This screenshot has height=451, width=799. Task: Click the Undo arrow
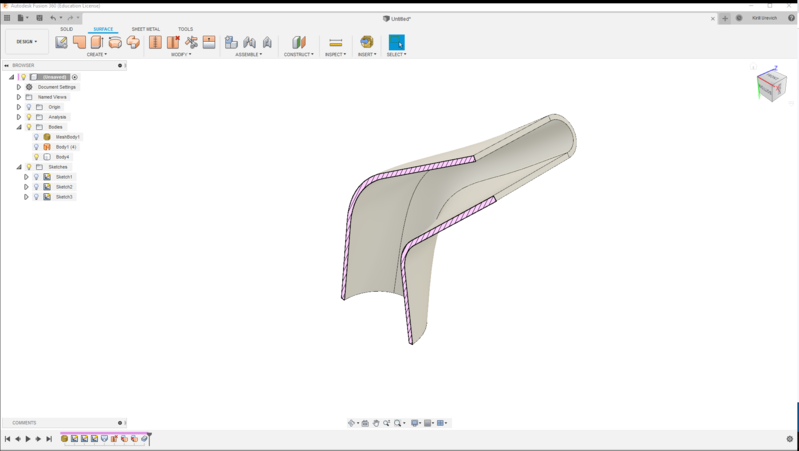click(x=53, y=18)
